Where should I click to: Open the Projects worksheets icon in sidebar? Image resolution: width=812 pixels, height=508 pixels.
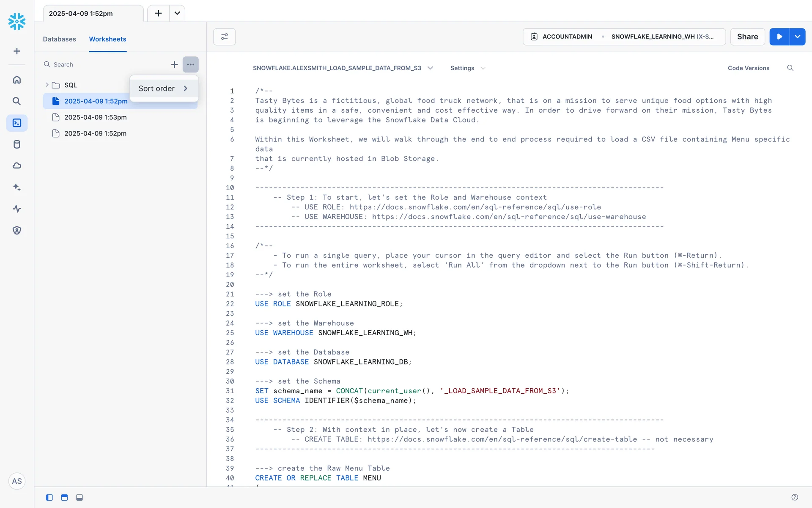pyautogui.click(x=17, y=123)
